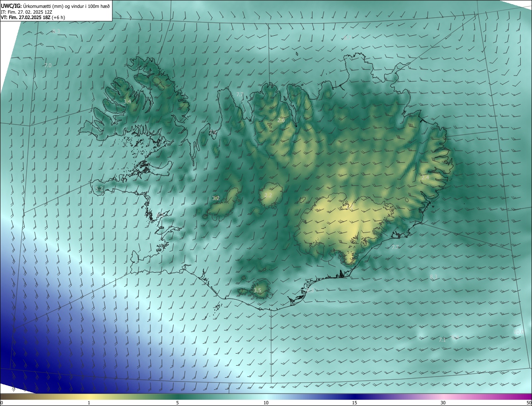Click the valid time line 'VT: Fim. 27.02.2025 18Z (+6 h)'
Viewport: 532px width, 406px height.
tap(33, 17)
